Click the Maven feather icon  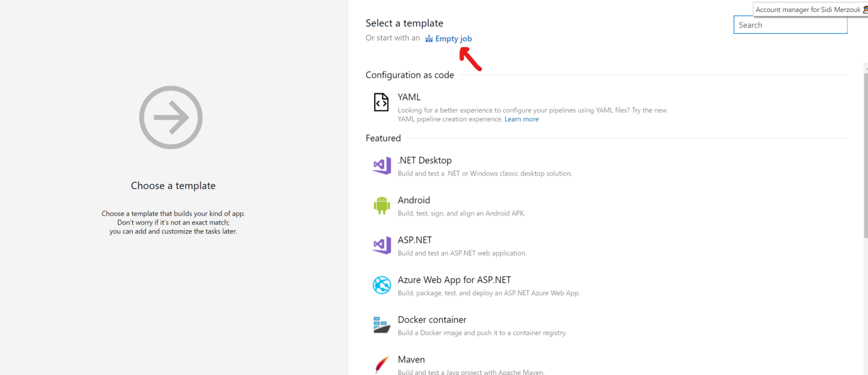[x=382, y=364]
